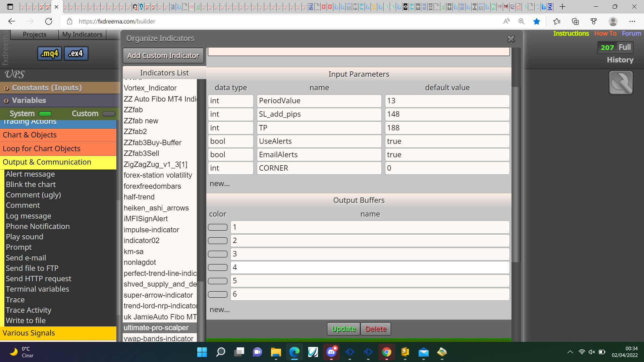
Task: Click the red Delete button
Action: click(376, 329)
